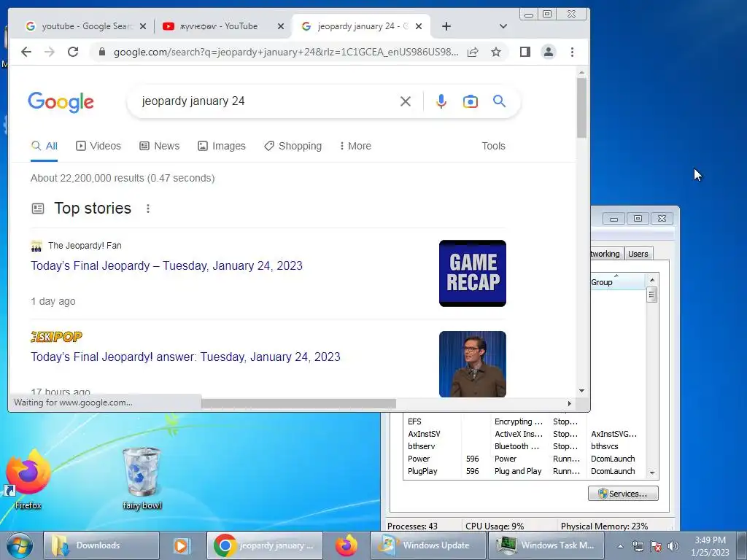
Task: Click Task Manager services list scroll down arrow
Action: (652, 472)
